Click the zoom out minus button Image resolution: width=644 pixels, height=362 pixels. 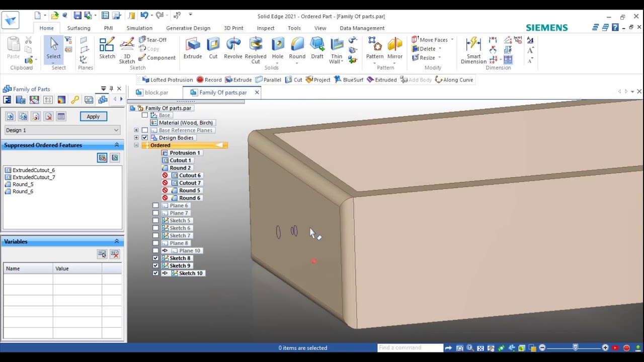(542, 348)
